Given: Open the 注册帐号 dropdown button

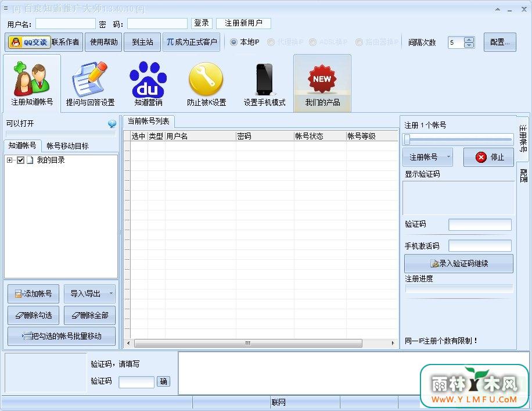Looking at the screenshot, I should (427, 157).
